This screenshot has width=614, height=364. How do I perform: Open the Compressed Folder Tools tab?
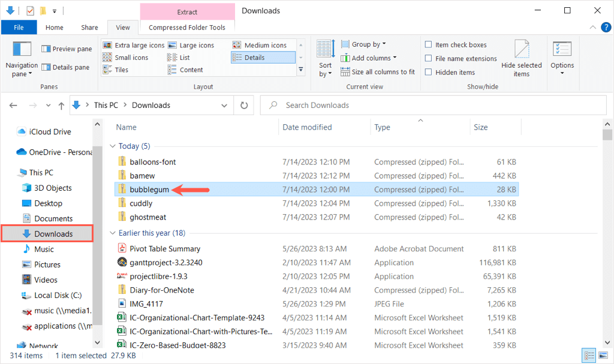[187, 28]
